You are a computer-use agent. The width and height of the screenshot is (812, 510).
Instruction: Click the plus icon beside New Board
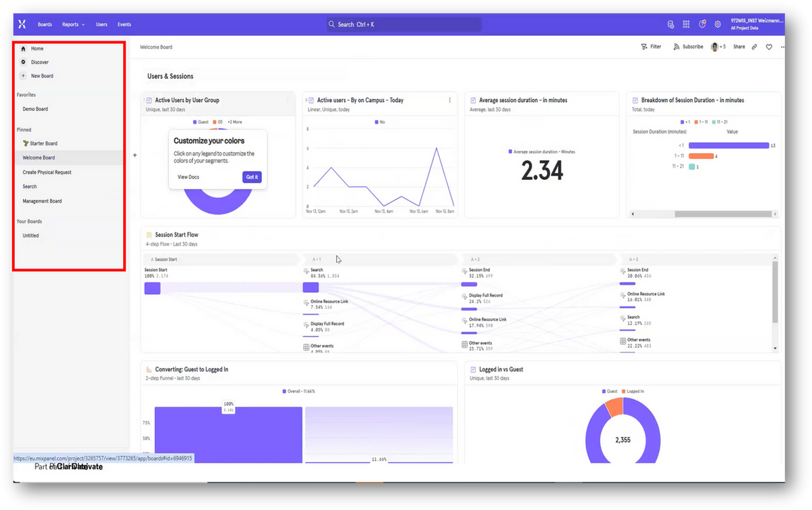tap(24, 76)
